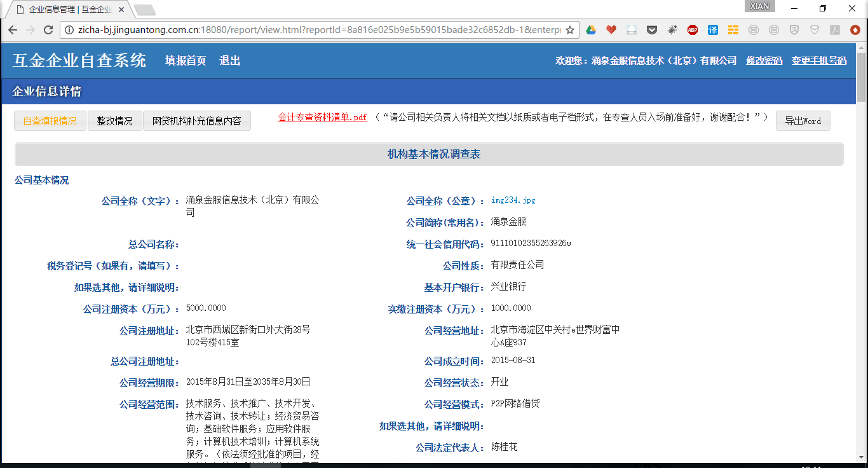Click the orange bricks extension icon
This screenshot has height=468, width=868.
[733, 30]
